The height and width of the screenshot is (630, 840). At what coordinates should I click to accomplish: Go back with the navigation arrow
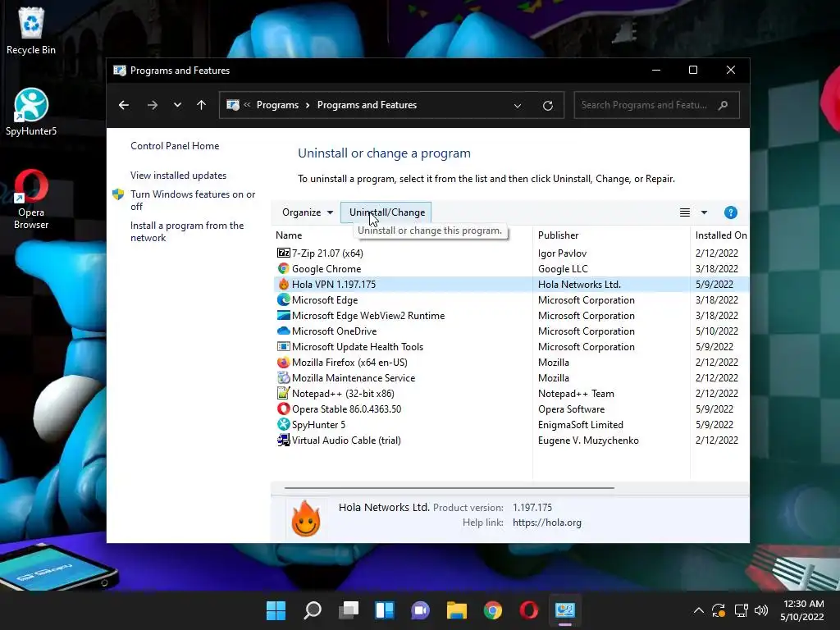coord(124,105)
